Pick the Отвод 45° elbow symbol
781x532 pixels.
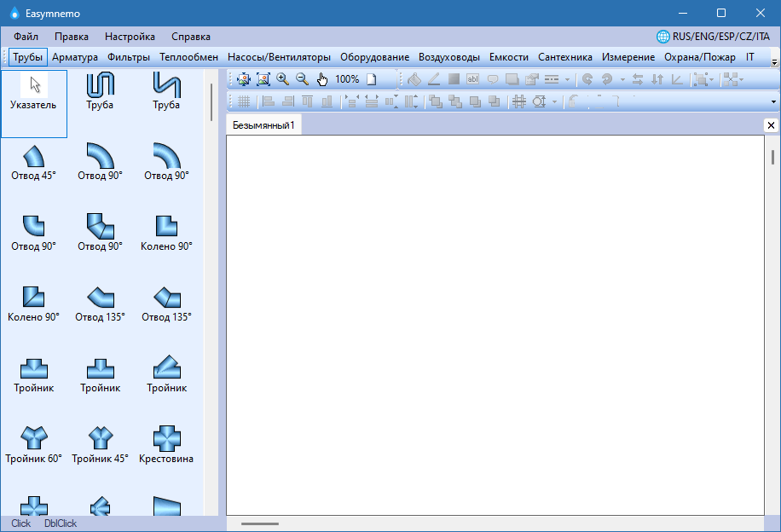34,162
